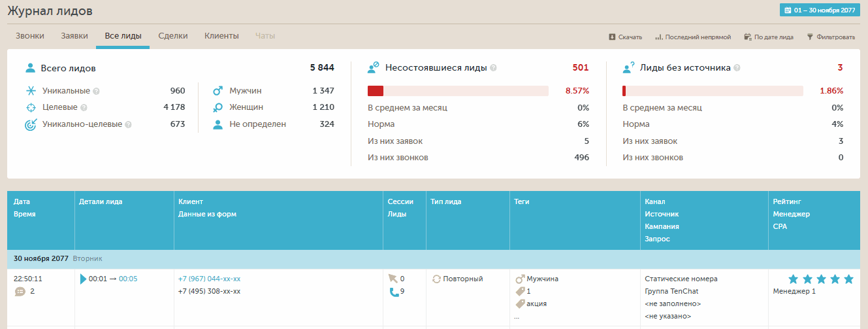
Task: Click the 1.86% leads without source progress bar
Action: coord(713,91)
